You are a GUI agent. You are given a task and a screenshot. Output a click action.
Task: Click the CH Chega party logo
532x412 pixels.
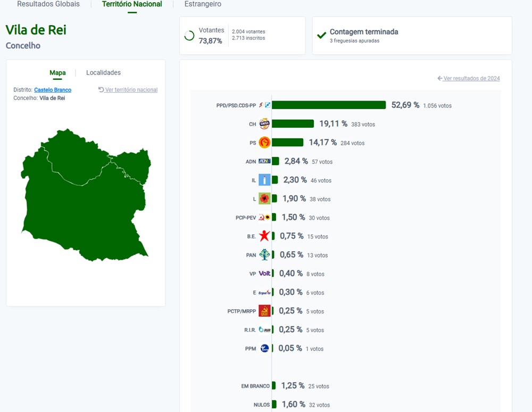[x=264, y=123]
